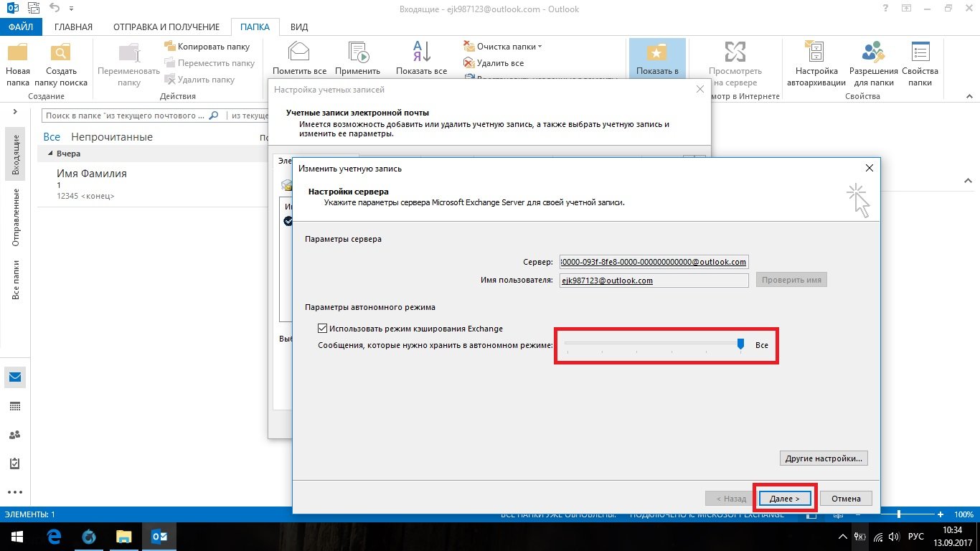Click Входящие in folder pane
Viewport: 980px width, 551px height.
(16, 154)
